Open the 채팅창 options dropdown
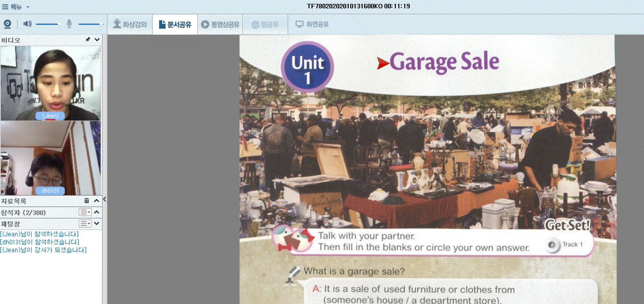 tap(85, 223)
